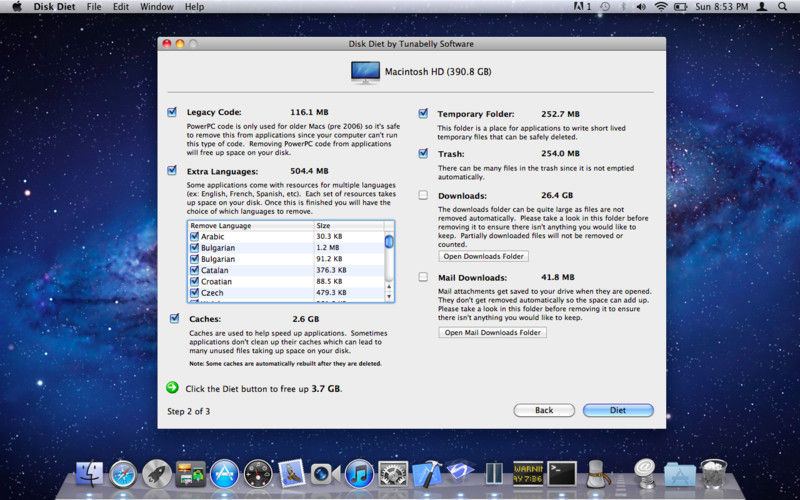Uncheck Czech in the language list

click(x=194, y=292)
